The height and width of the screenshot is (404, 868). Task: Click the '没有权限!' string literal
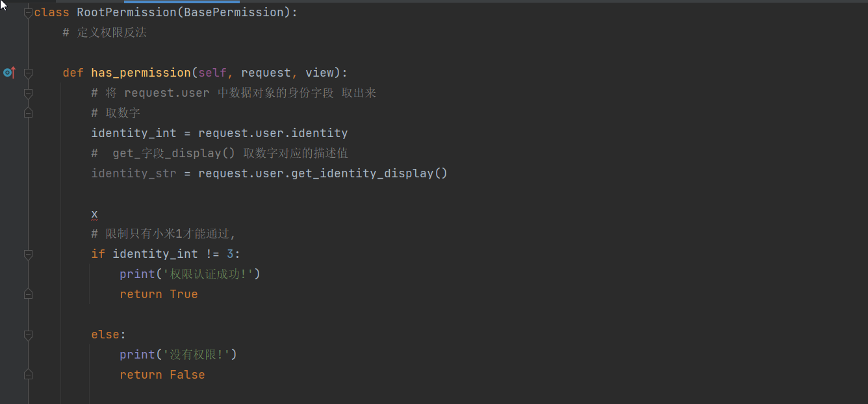tap(198, 355)
